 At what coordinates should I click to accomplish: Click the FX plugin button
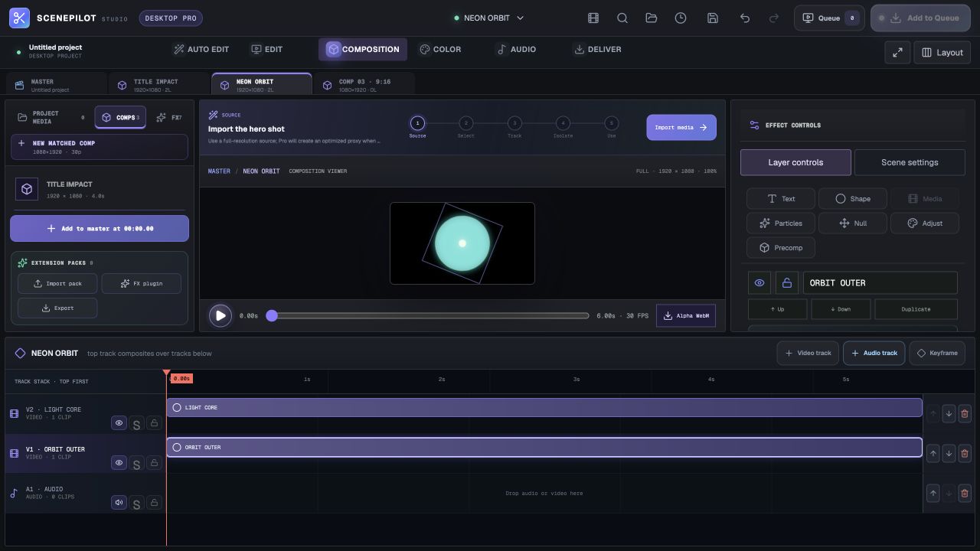click(142, 283)
